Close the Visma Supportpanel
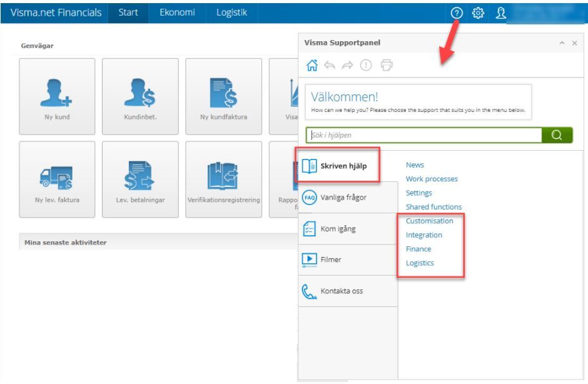The width and height of the screenshot is (588, 384). [574, 43]
